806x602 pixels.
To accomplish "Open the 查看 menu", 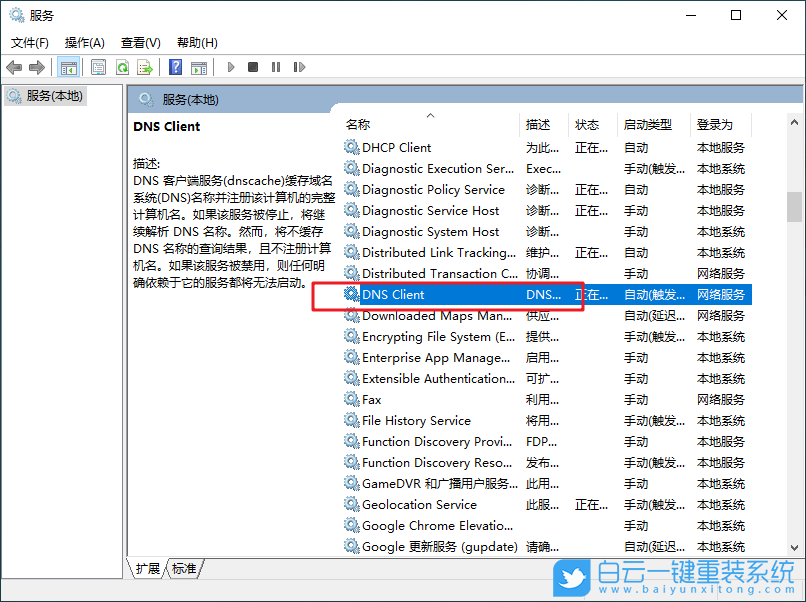I will pyautogui.click(x=140, y=43).
